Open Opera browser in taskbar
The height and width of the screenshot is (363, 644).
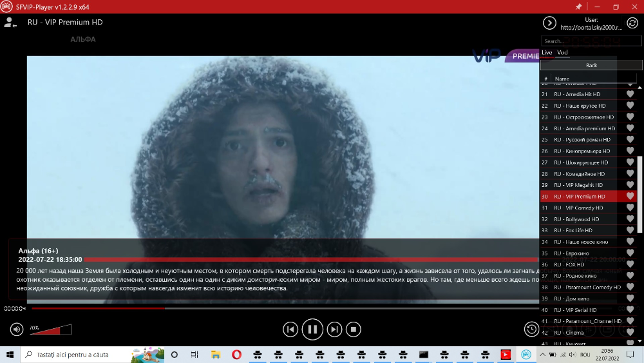236,355
